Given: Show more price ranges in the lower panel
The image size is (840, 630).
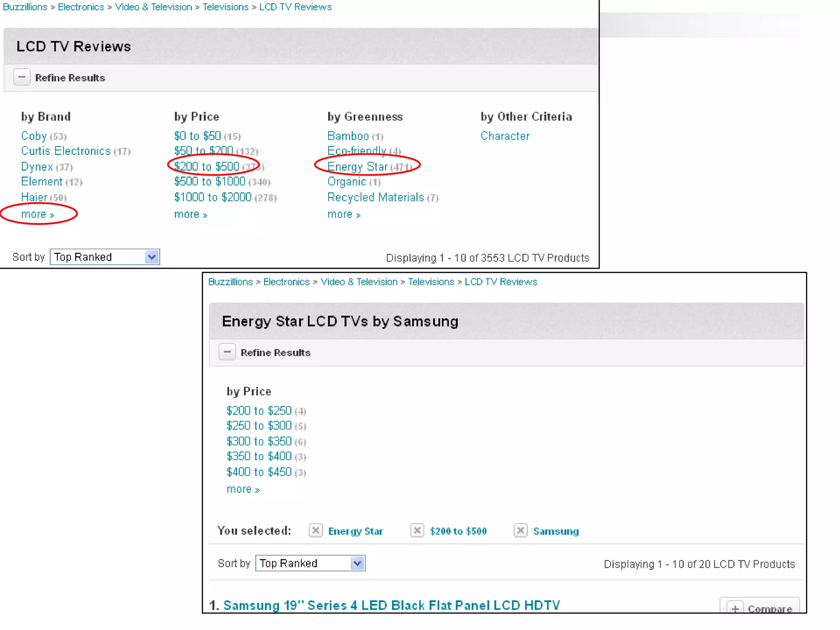Looking at the screenshot, I should [243, 489].
